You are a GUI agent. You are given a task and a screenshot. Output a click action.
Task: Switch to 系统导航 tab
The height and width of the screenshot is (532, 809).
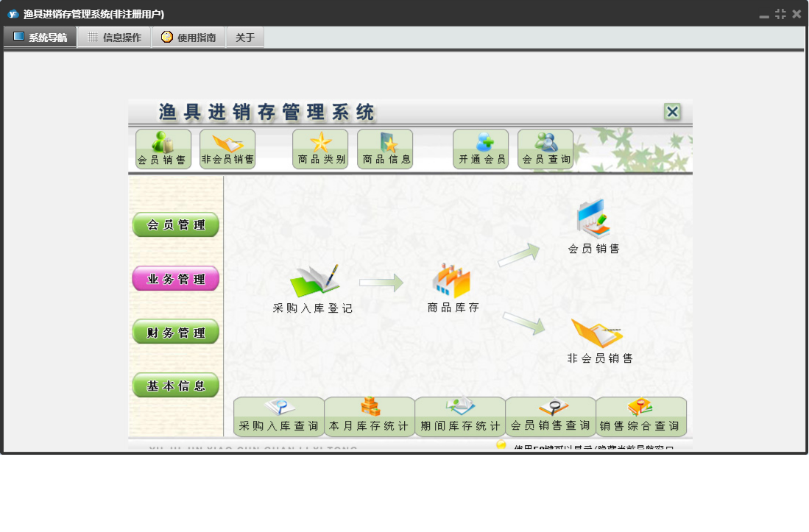pos(40,37)
